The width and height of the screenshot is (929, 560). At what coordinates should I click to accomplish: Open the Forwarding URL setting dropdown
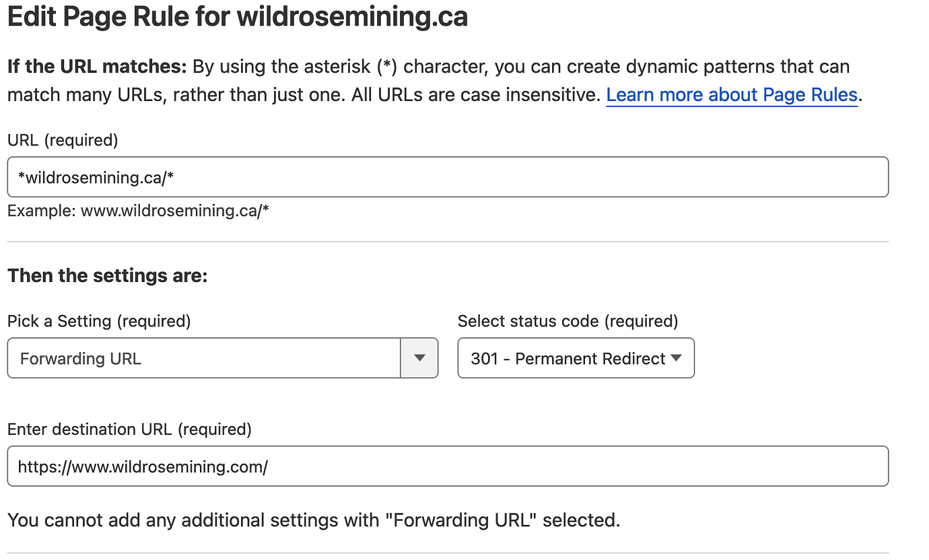203,358
